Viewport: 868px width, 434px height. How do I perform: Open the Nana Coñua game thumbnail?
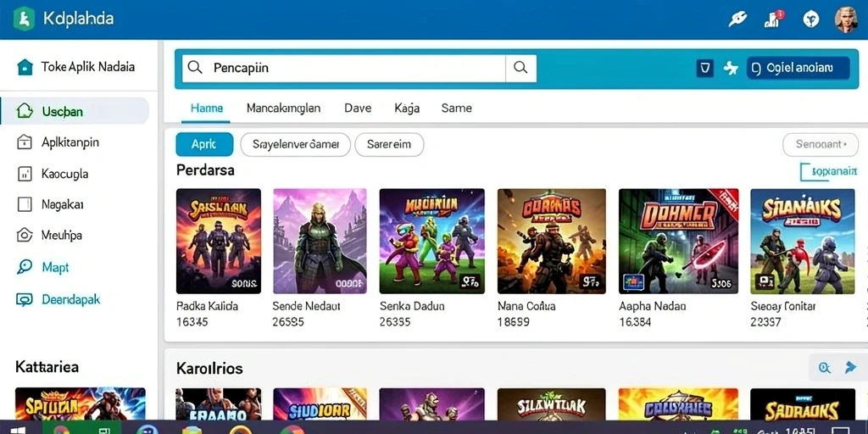[x=552, y=241]
